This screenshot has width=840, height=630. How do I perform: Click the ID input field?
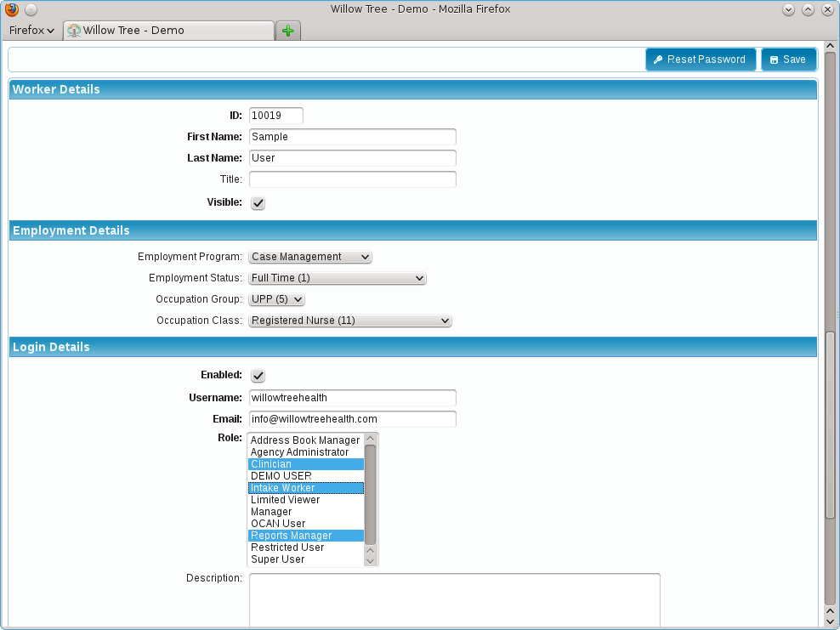(x=276, y=115)
